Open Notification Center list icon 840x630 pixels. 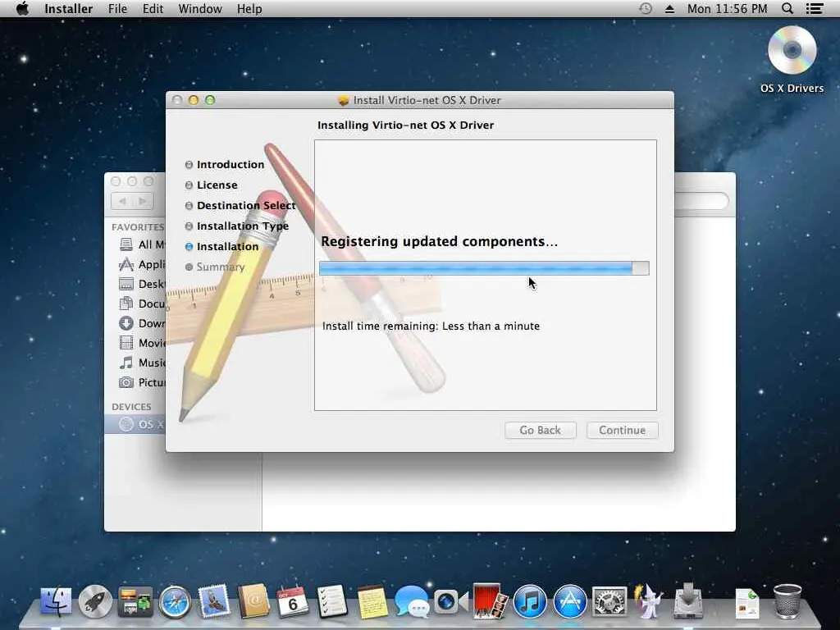pyautogui.click(x=815, y=8)
